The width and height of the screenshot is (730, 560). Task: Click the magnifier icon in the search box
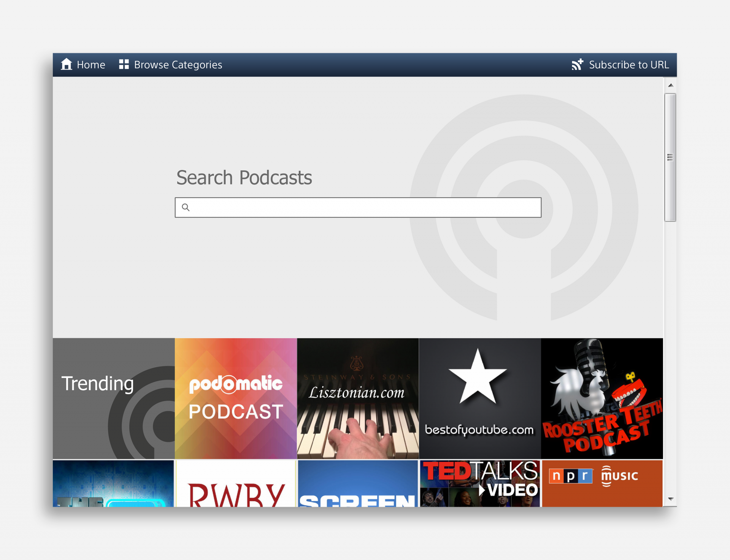[186, 207]
